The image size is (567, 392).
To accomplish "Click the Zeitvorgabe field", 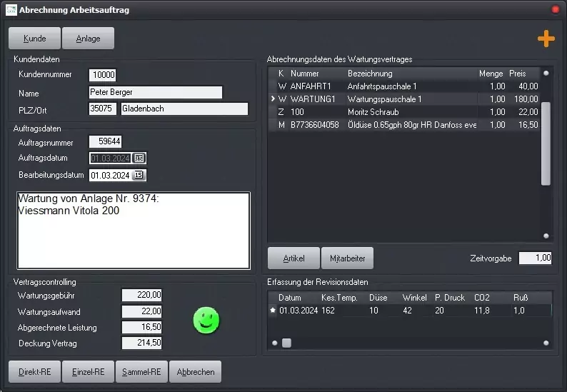I will [x=535, y=258].
